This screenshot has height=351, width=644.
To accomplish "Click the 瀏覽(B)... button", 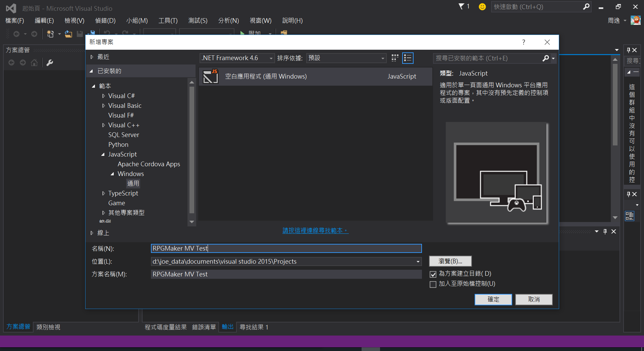I will [450, 261].
